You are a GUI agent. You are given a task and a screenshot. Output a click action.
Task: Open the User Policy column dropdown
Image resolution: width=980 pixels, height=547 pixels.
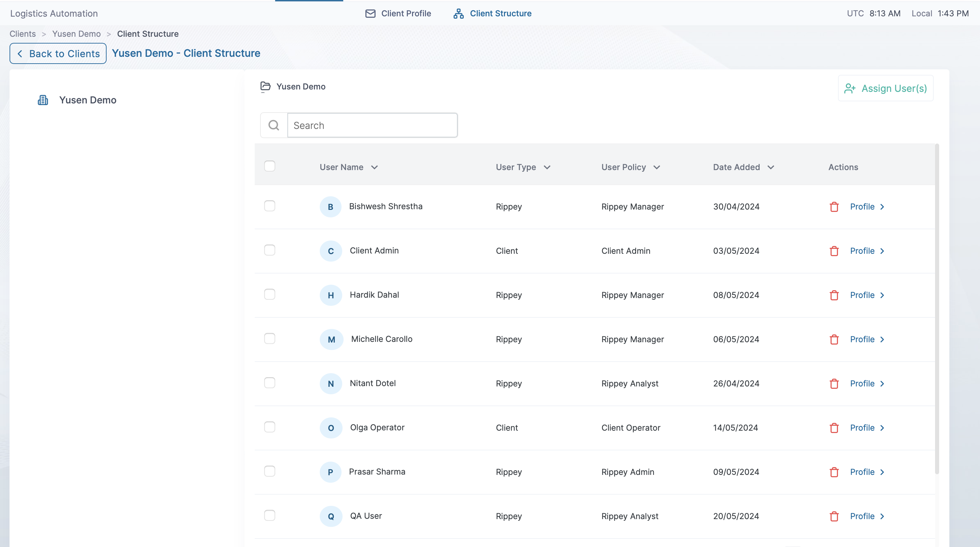coord(657,167)
